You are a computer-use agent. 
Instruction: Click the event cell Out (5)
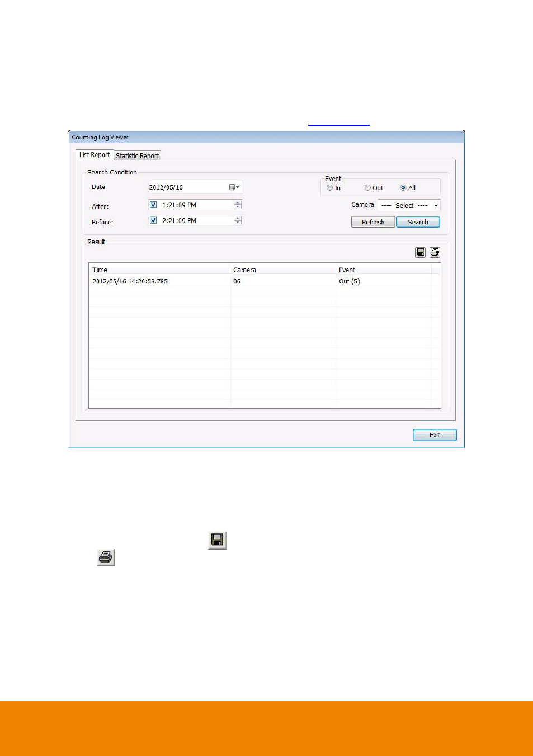pos(350,281)
